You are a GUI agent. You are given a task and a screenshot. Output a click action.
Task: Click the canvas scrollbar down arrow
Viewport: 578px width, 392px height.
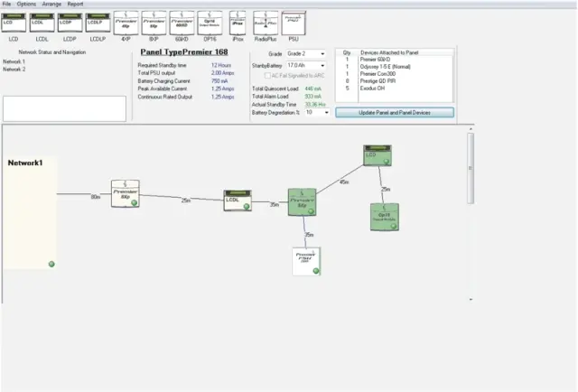(471, 300)
